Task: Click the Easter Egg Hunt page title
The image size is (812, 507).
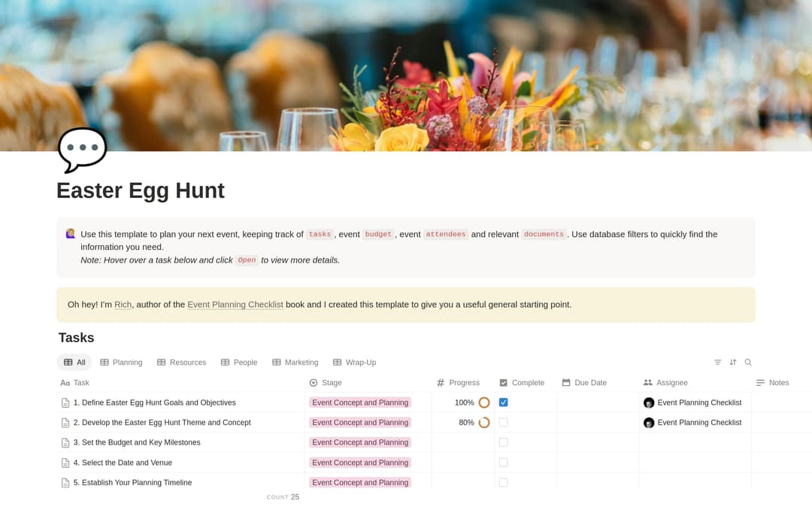Action: point(141,190)
